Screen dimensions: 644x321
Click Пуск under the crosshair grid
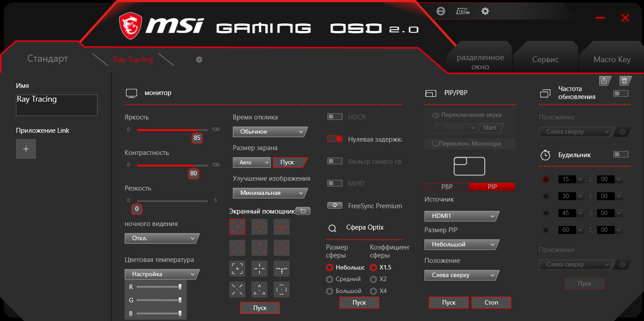[x=260, y=308]
